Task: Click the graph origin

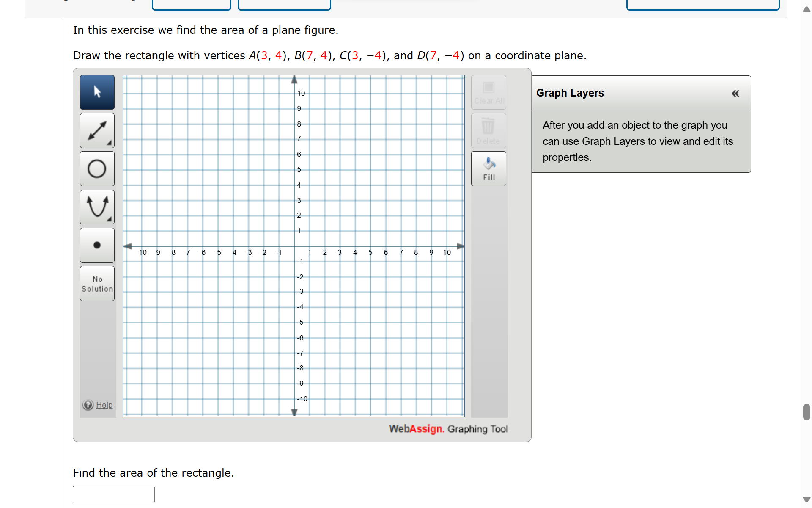Action: 294,246
